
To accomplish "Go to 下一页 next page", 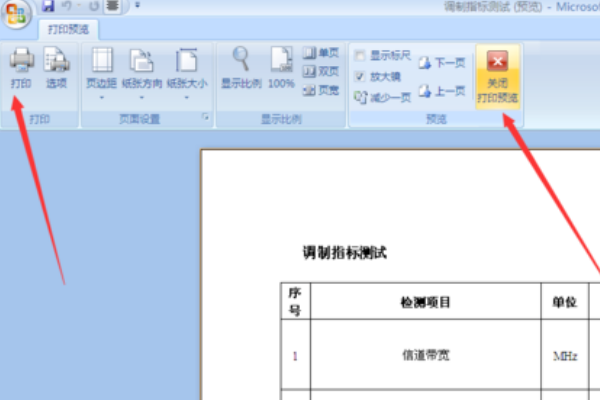I will 442,62.
